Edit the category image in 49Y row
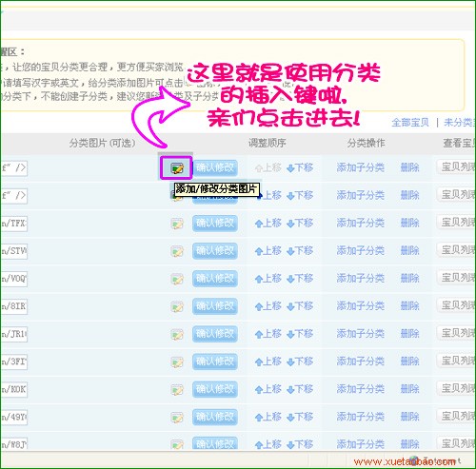This screenshot has height=469, width=476. click(x=177, y=418)
